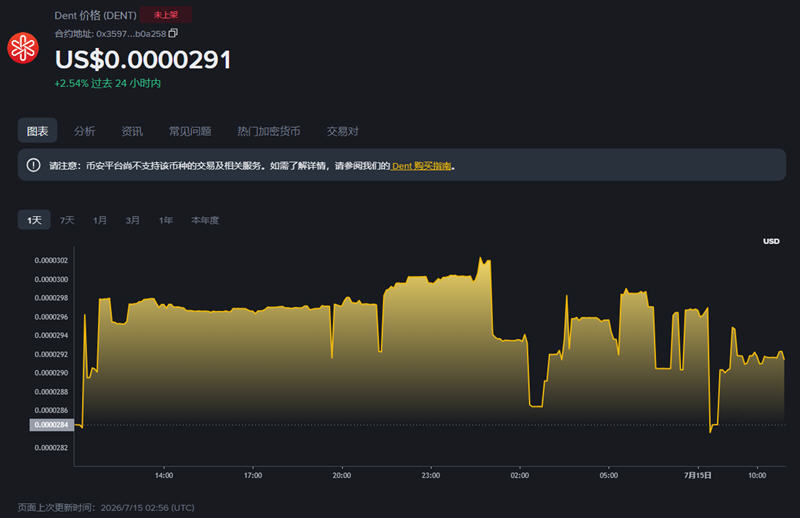The image size is (800, 518).
Task: Copy the contract address with the copy icon
Action: (x=173, y=33)
